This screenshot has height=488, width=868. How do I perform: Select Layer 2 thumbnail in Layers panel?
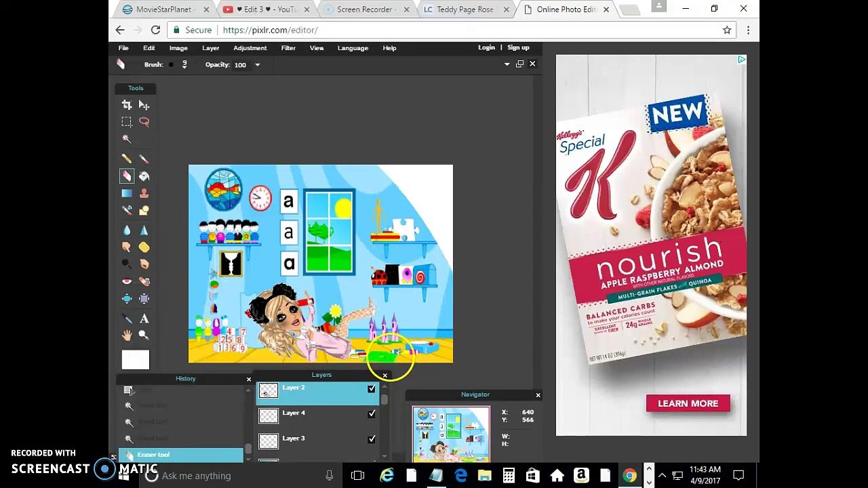[269, 390]
